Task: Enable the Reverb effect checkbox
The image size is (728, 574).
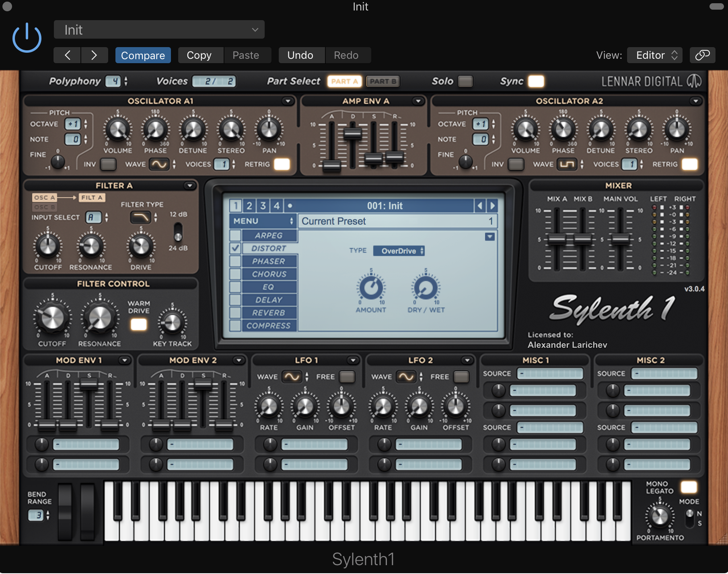Action: [236, 313]
